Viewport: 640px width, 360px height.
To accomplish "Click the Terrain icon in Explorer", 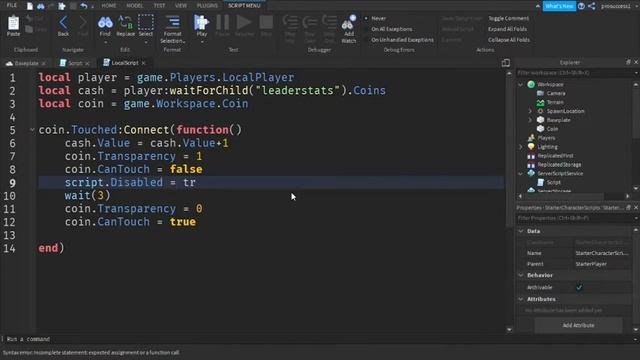I will pos(540,102).
